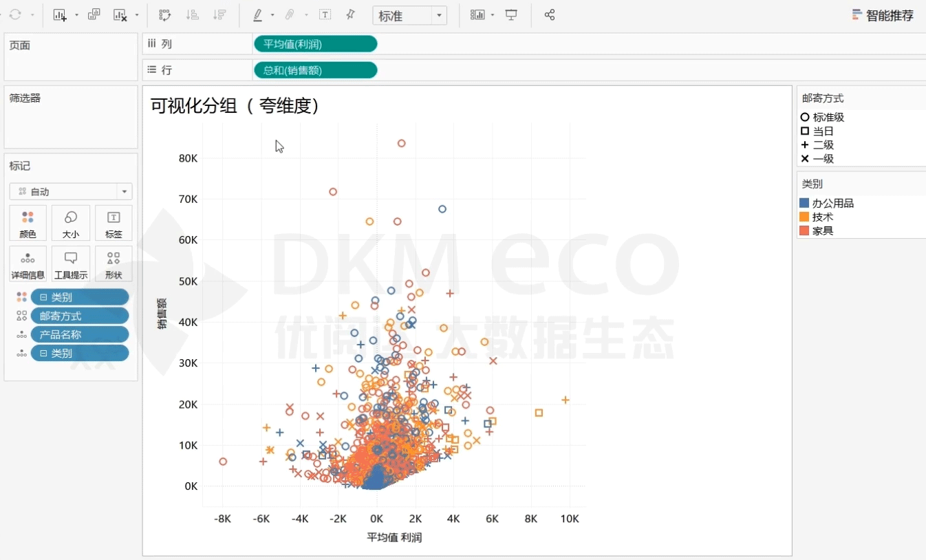Click the pin (fix axes) toolbar icon
The height and width of the screenshot is (560, 926).
tap(350, 15)
